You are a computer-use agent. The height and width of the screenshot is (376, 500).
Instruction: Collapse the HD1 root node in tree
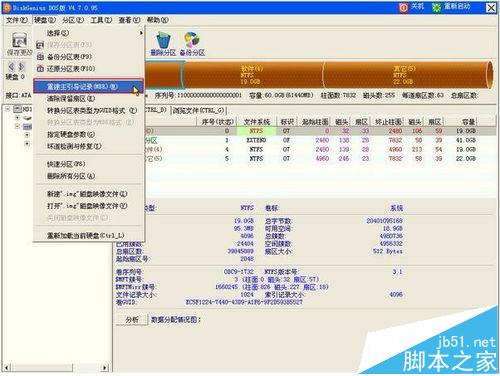pyautogui.click(x=7, y=109)
